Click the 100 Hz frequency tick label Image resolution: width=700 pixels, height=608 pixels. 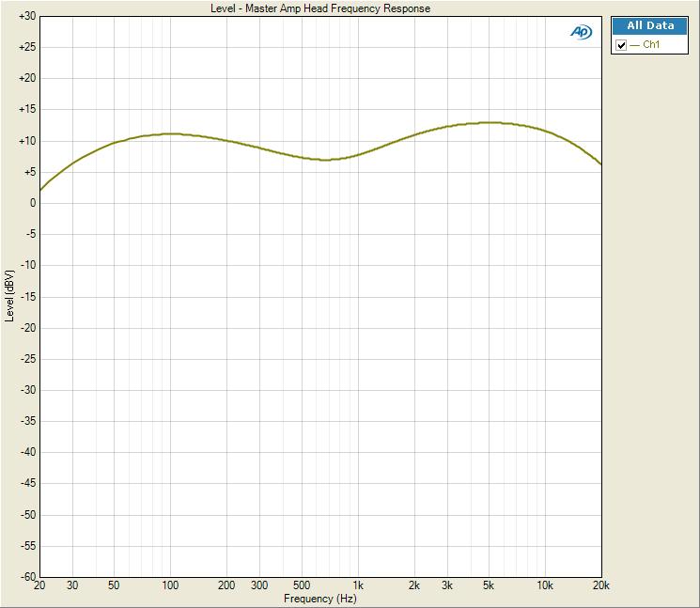(170, 585)
